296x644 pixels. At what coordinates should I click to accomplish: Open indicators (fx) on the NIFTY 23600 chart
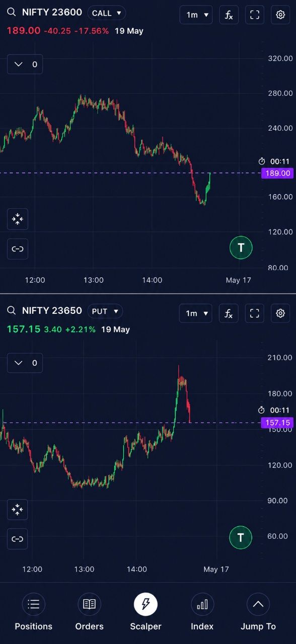229,15
